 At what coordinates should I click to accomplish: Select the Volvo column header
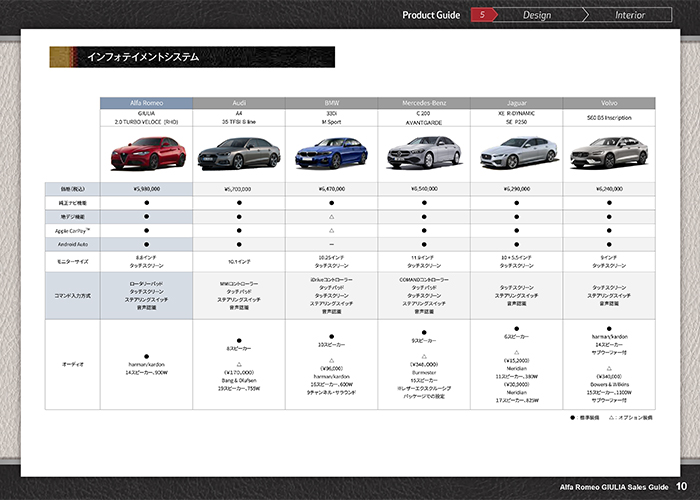tap(609, 103)
